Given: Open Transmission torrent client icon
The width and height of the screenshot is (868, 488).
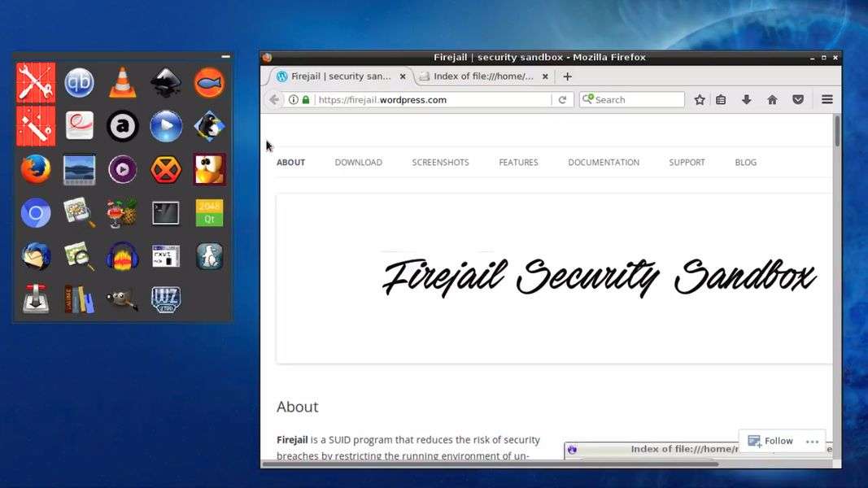Looking at the screenshot, I should point(36,299).
